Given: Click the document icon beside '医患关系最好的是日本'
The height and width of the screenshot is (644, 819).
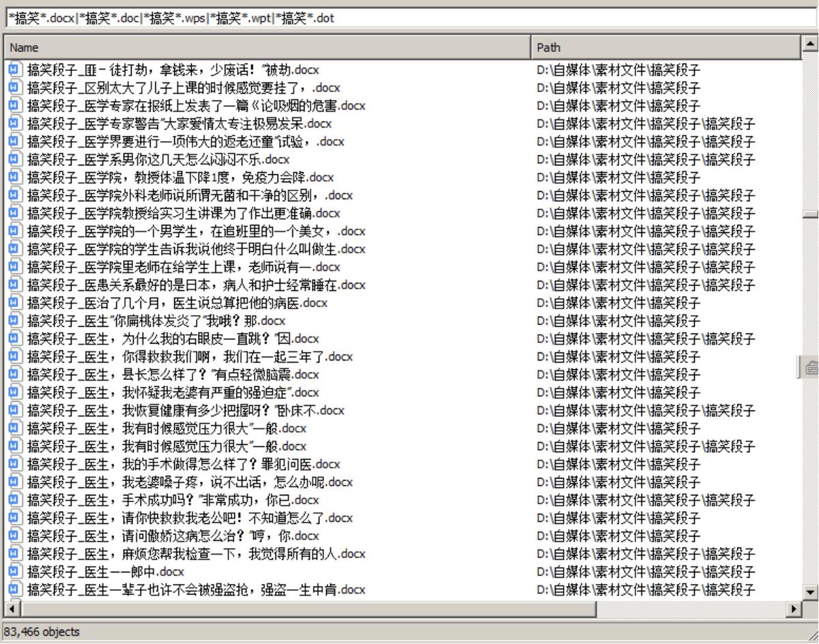Looking at the screenshot, I should click(x=14, y=284).
